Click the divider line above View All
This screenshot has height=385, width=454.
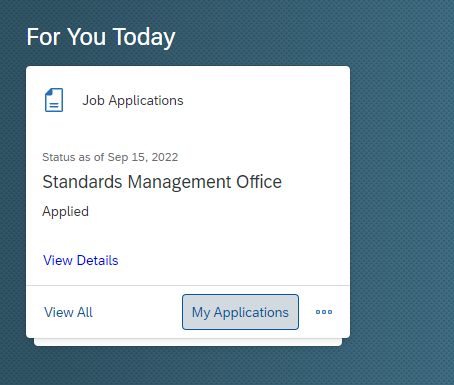188,285
